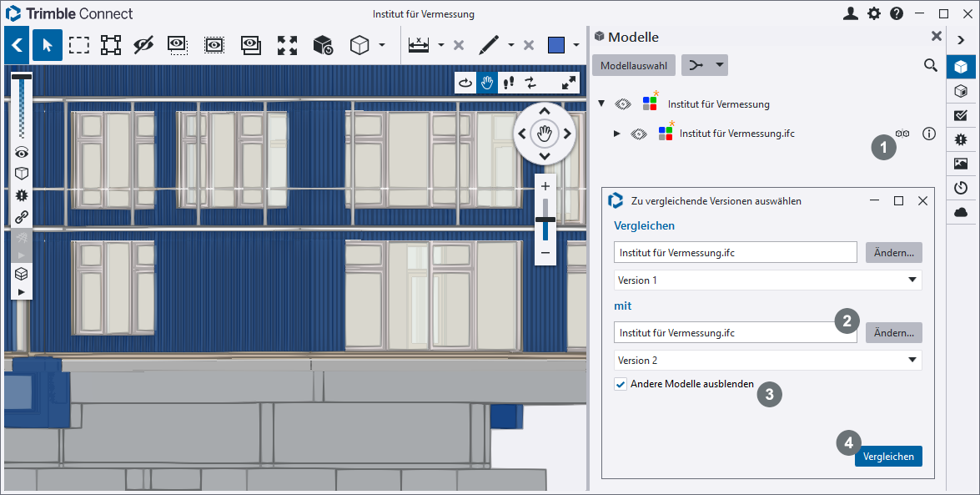Open the Modellauswahl tab
Viewport: 980px width, 495px height.
pyautogui.click(x=633, y=65)
